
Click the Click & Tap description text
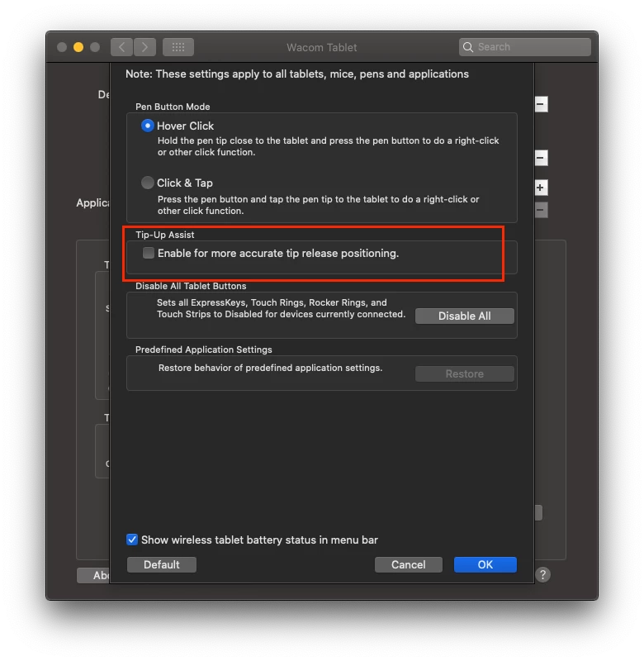pos(318,205)
